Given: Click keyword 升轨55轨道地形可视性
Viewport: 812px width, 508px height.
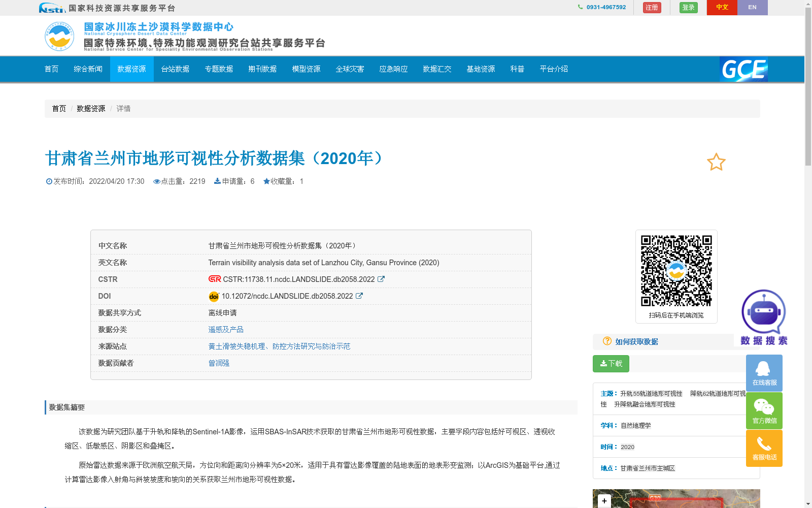Looking at the screenshot, I should [651, 394].
